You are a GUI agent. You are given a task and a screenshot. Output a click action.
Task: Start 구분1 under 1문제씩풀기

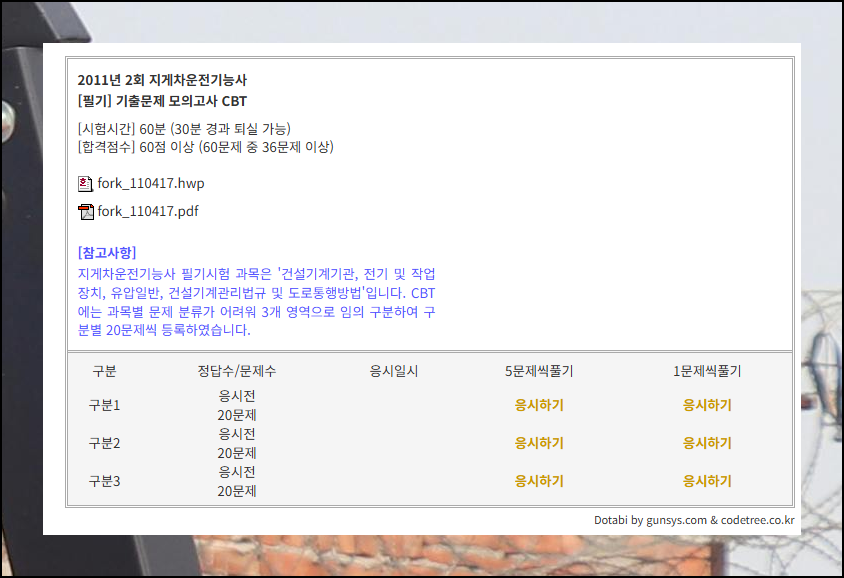pyautogui.click(x=707, y=405)
